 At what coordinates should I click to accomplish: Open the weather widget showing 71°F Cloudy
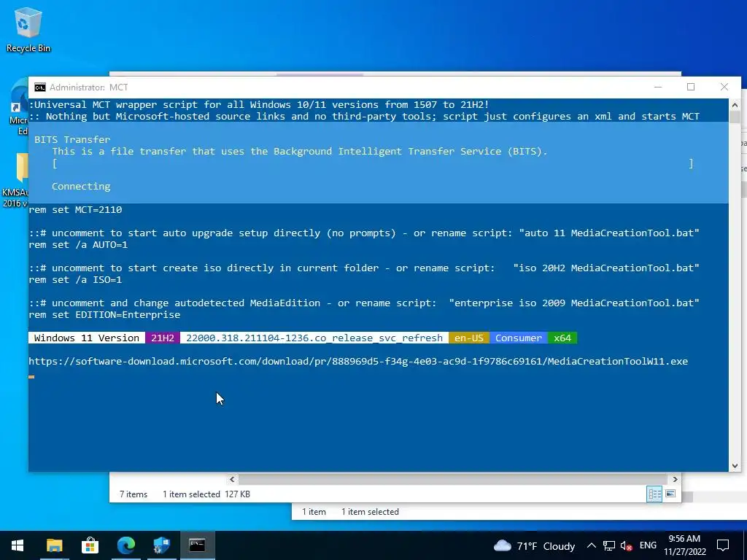(x=534, y=545)
